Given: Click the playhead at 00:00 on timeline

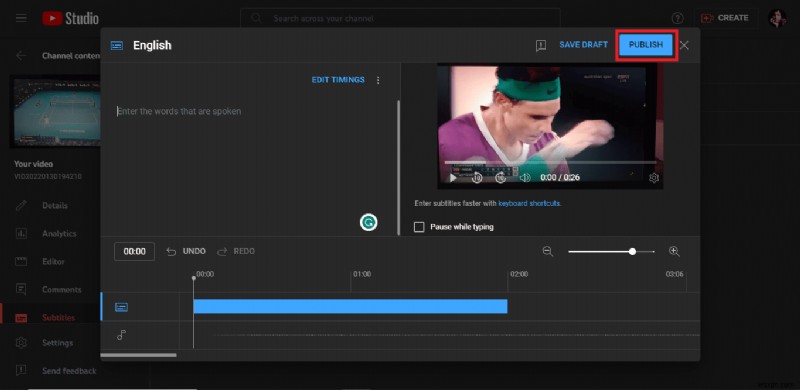Looking at the screenshot, I should click(193, 278).
